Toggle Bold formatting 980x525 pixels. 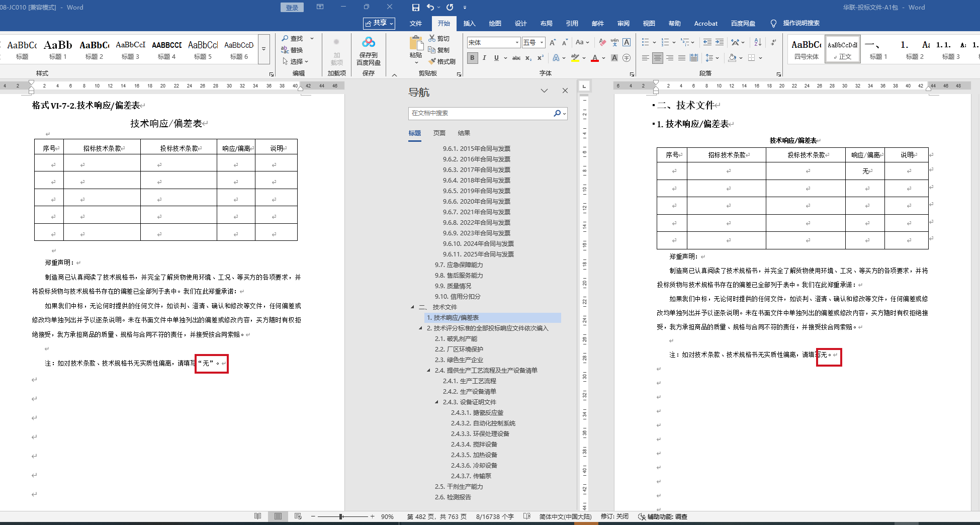(472, 58)
